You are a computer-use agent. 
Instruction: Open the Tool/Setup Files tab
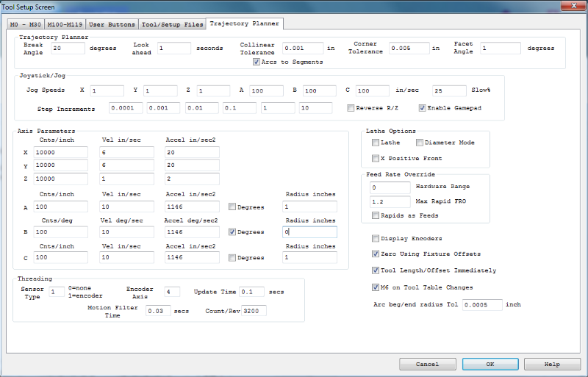172,24
